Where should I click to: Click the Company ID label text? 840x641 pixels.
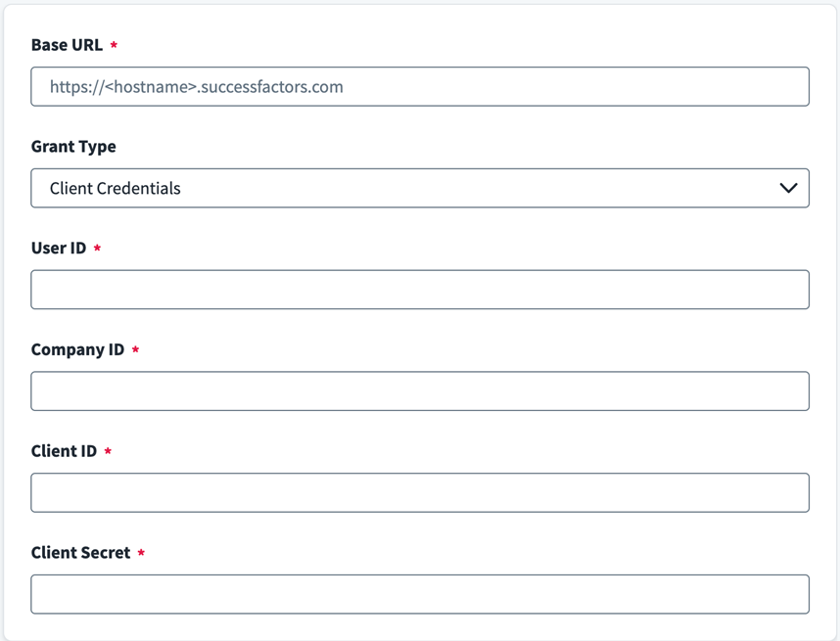pos(77,349)
